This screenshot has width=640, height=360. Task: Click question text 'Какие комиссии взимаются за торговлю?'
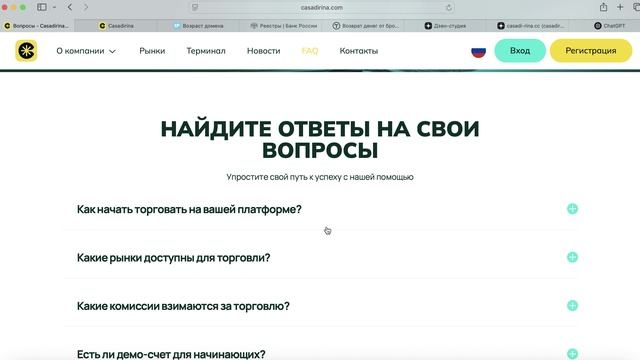[x=183, y=306]
